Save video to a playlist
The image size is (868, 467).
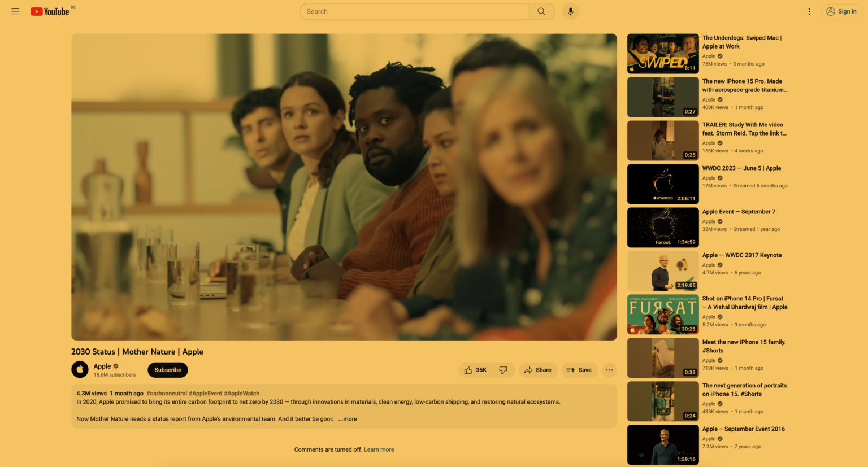(579, 370)
